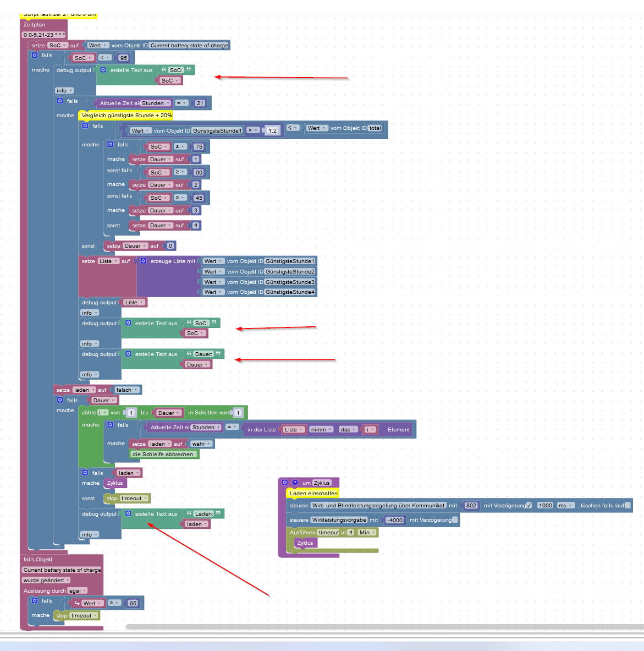Open gear on the 'falls Dauer' block
Screen dimensions: 644x651
tap(60, 400)
